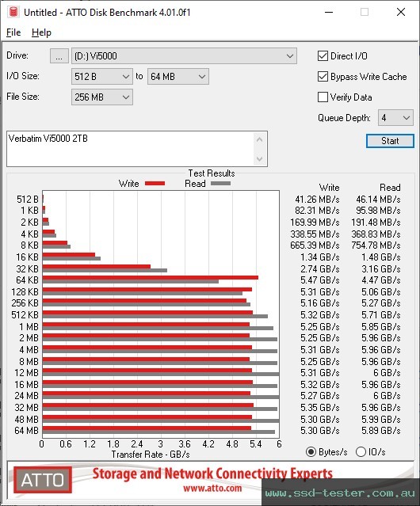Click the 5.35 GB/s write value
Viewport: 420px width, 506px height.
tap(320, 408)
